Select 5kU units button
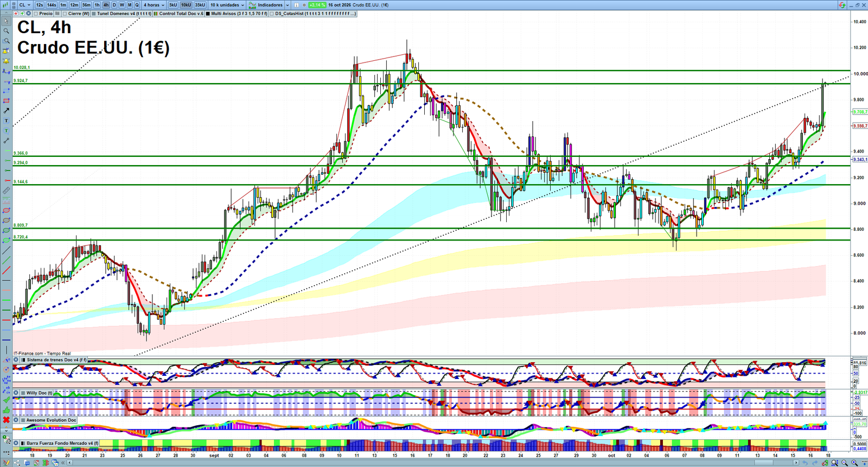The width and height of the screenshot is (868, 467). 173,5
